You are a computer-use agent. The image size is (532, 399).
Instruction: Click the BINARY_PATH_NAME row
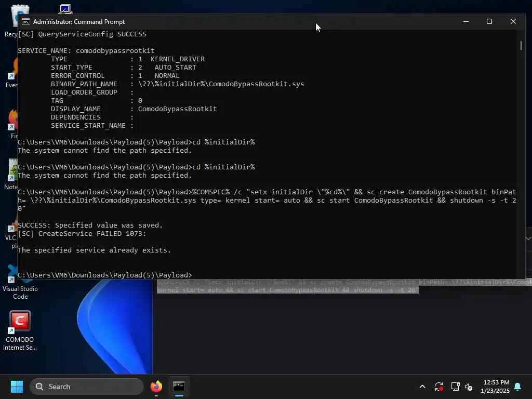pos(178,84)
